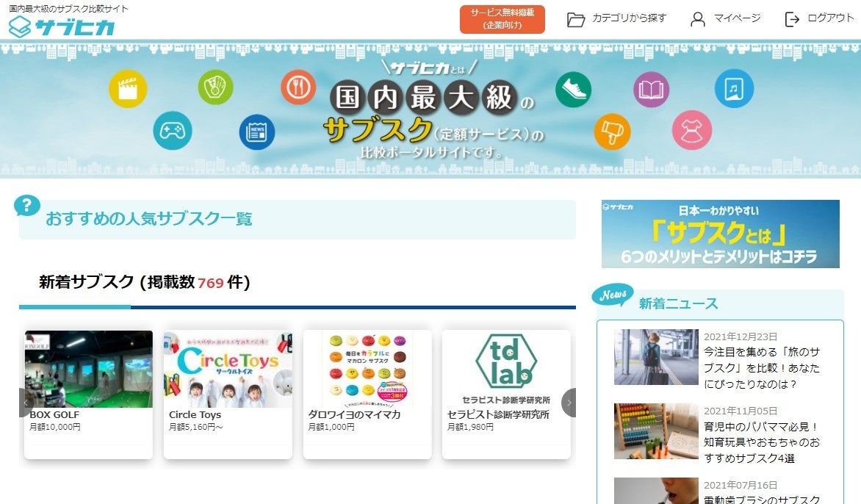Click the 月額1,000円 price text
Viewport: 861px width, 504px height.
331,427
